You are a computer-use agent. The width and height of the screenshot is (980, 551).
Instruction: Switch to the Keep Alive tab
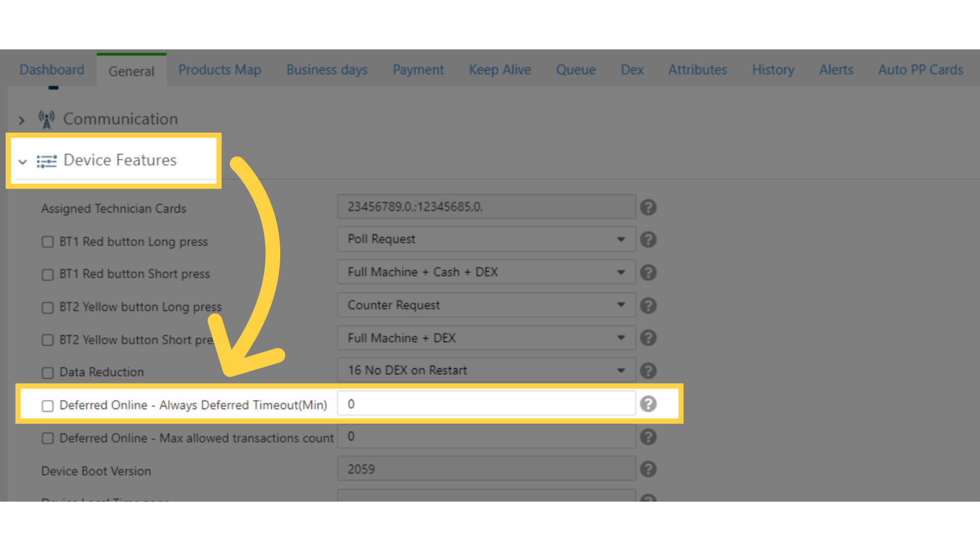(501, 70)
